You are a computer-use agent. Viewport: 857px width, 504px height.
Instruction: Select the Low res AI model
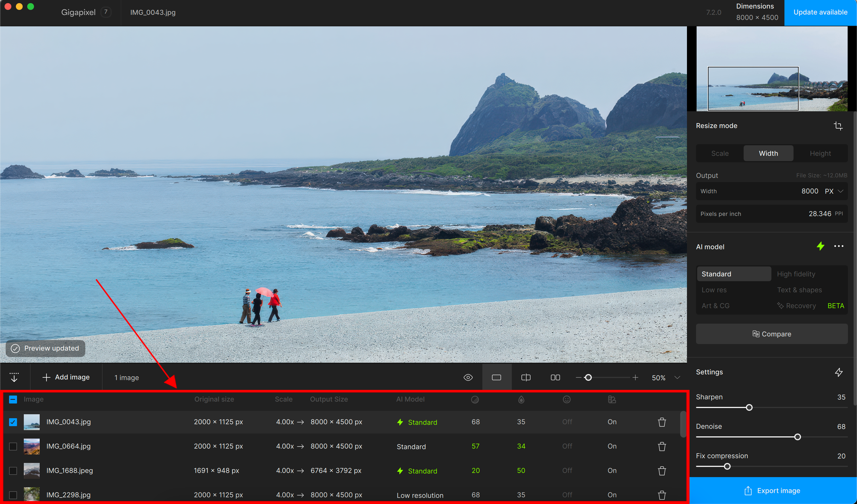714,290
